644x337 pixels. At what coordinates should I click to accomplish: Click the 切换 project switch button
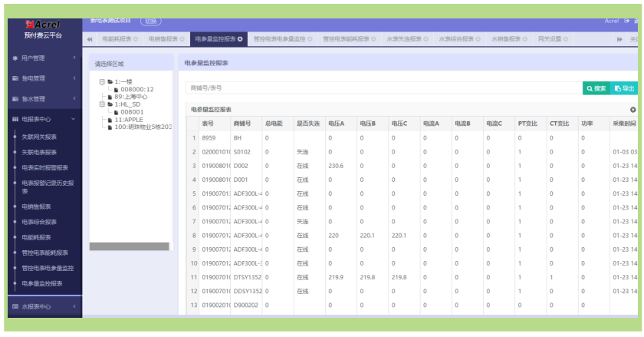[x=151, y=21]
